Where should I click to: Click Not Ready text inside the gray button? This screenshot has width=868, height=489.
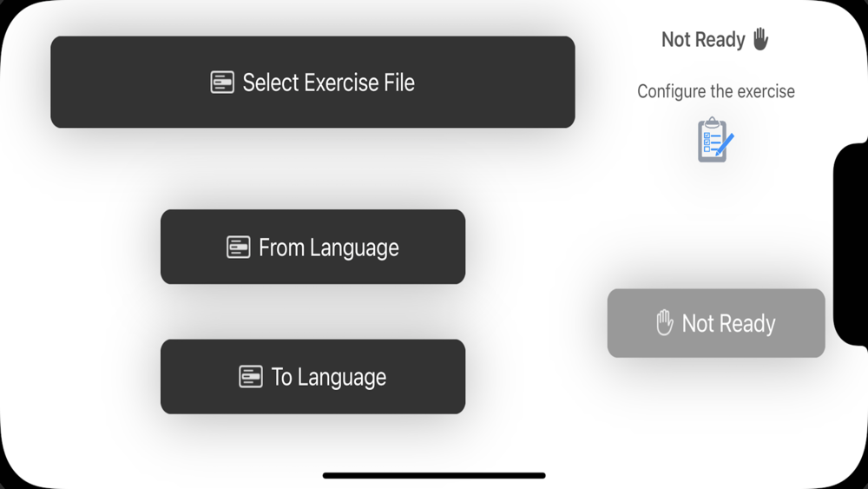tap(728, 323)
